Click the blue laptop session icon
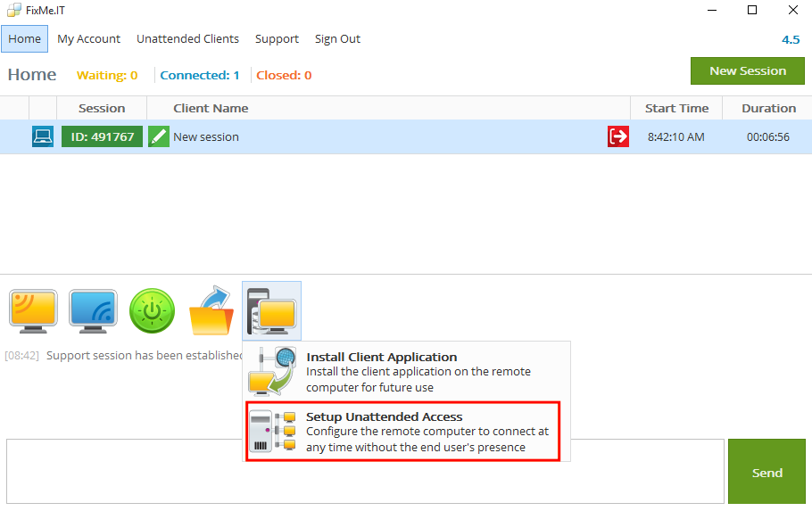 point(43,136)
